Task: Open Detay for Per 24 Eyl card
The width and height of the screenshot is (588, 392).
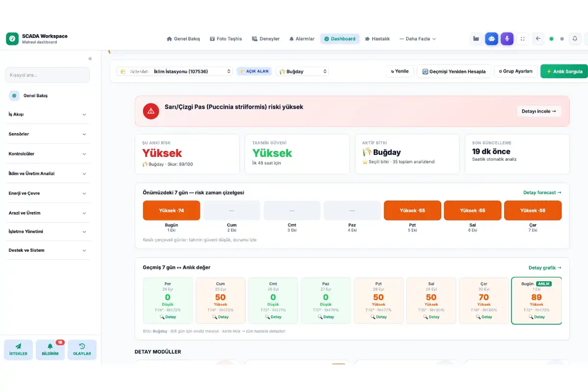Action: (168, 317)
